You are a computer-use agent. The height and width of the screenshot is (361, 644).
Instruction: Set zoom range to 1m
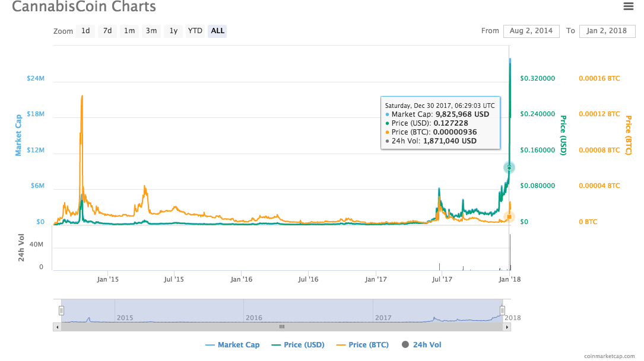coord(129,31)
